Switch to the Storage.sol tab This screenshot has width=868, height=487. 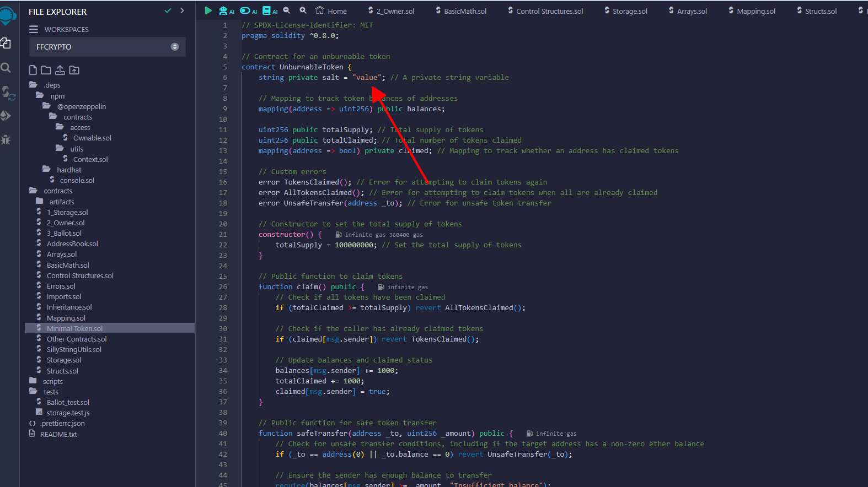[x=626, y=10]
